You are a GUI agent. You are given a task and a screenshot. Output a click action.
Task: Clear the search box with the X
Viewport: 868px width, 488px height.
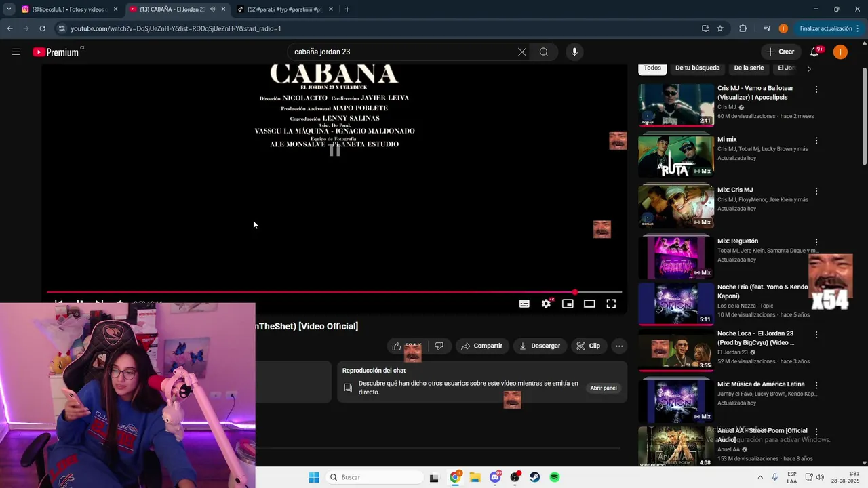pyautogui.click(x=522, y=52)
